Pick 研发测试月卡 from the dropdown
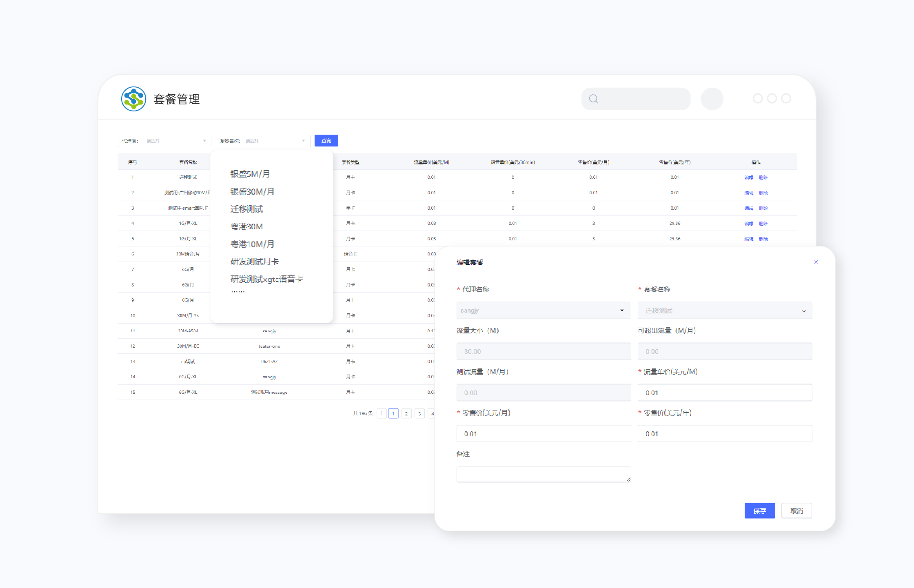Image resolution: width=914 pixels, height=588 pixels. [255, 262]
